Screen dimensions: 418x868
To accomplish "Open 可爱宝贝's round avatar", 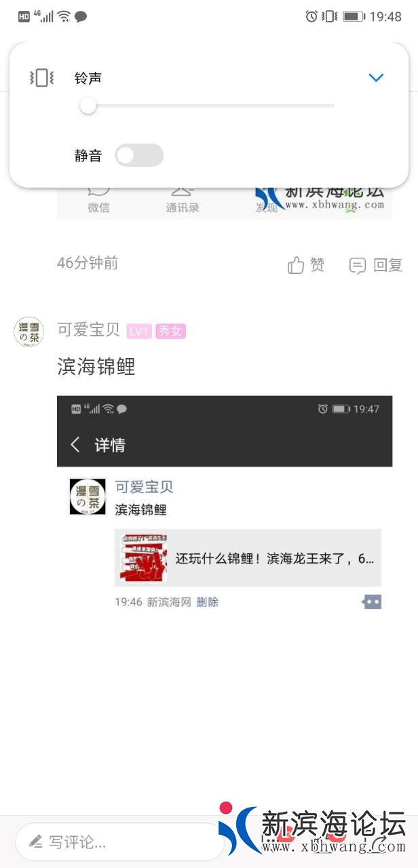I will 29,332.
